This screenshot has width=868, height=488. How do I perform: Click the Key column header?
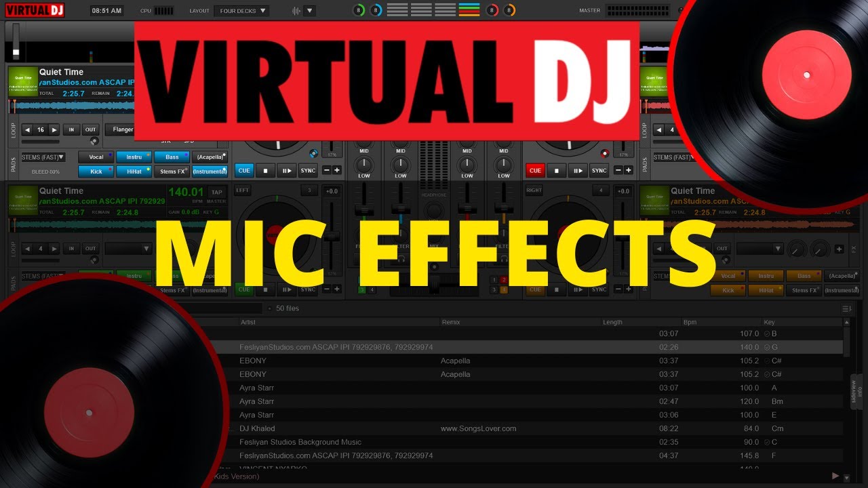click(x=769, y=322)
